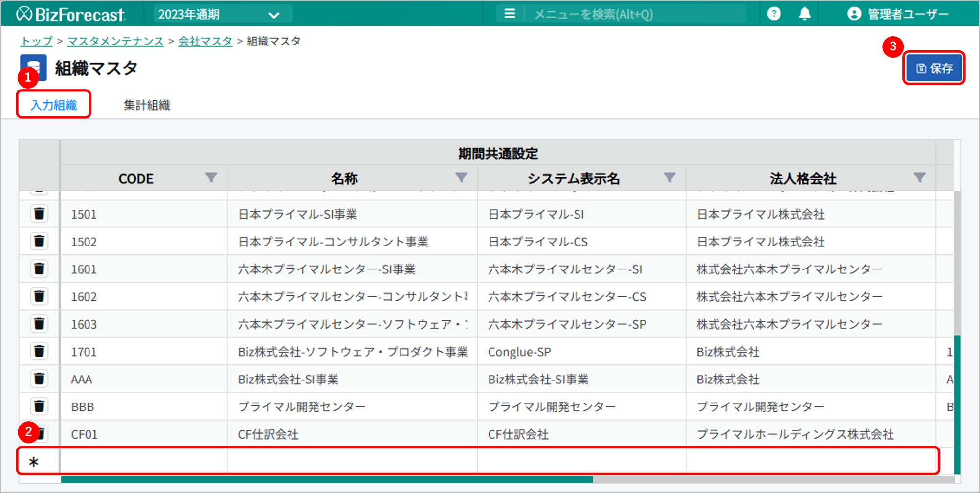The image size is (980, 493).
Task: Delete the BBB organization row
Action: (x=39, y=406)
